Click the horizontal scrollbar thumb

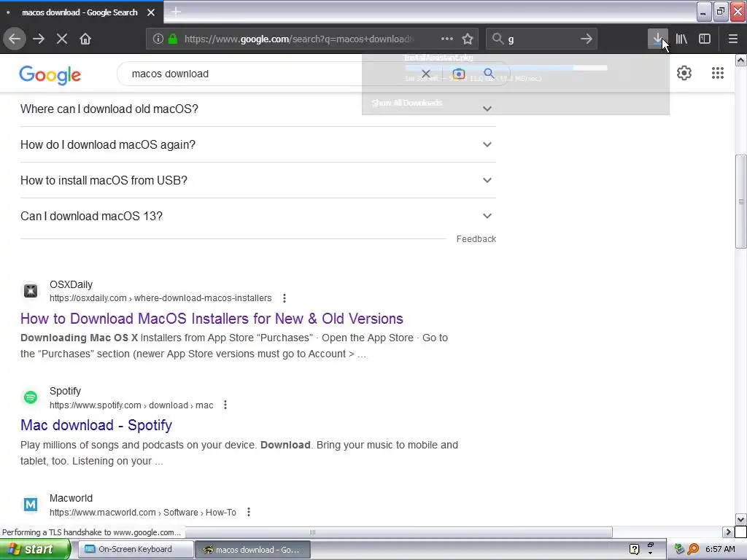312,532
